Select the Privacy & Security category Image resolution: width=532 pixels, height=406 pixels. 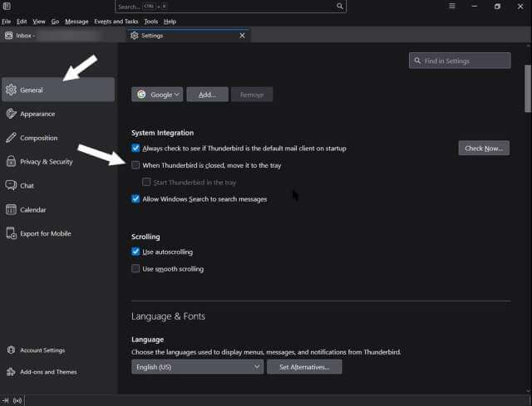coord(58,161)
